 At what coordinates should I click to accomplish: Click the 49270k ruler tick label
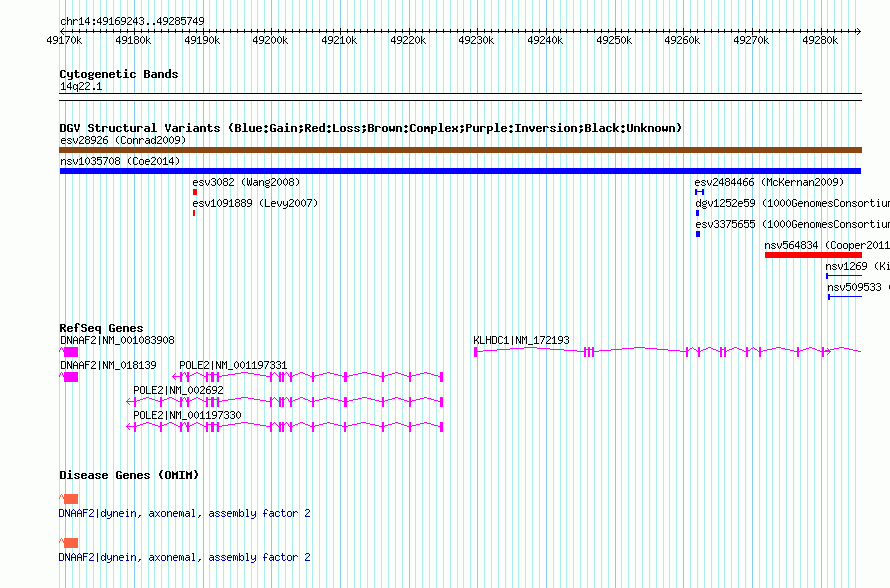[751, 40]
